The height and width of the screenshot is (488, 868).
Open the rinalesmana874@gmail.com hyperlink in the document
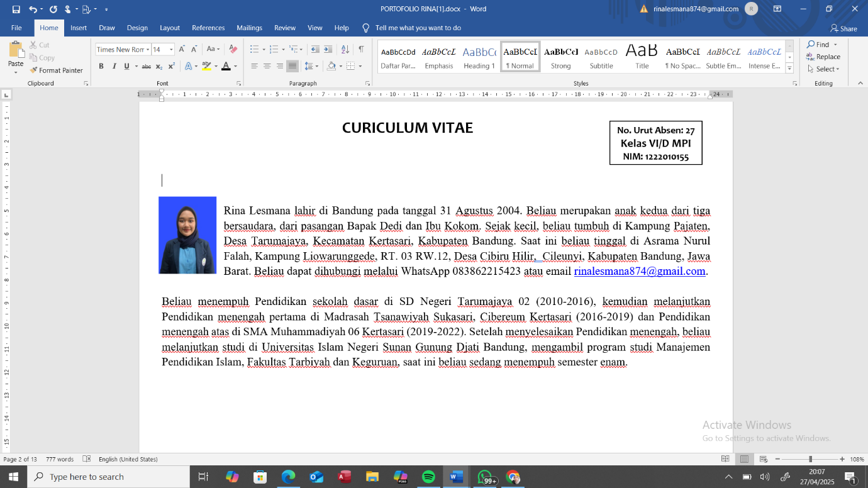(639, 272)
